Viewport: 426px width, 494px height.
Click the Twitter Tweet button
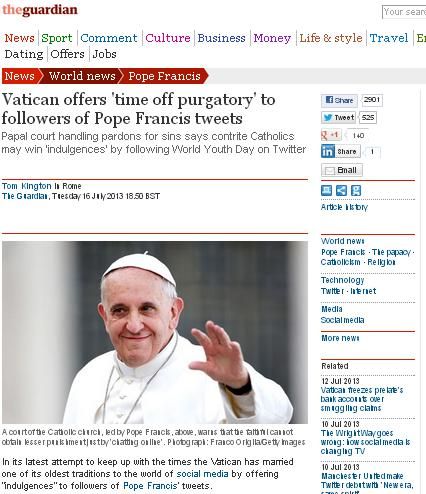[339, 117]
